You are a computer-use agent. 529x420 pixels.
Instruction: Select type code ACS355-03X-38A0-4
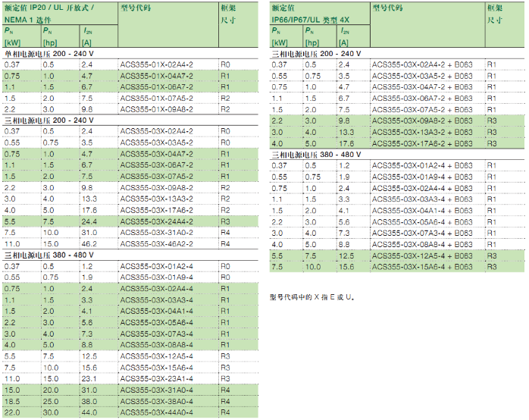pyautogui.click(x=157, y=402)
